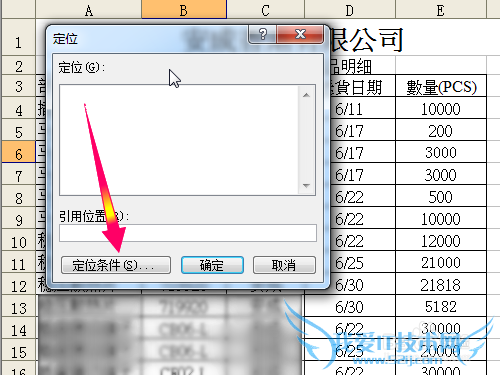The width and height of the screenshot is (500, 375).
Task: Click the dialog help question mark icon
Action: coord(263,34)
